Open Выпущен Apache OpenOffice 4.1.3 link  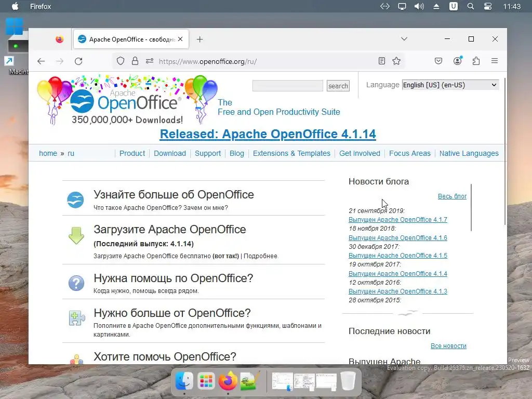pyautogui.click(x=397, y=291)
